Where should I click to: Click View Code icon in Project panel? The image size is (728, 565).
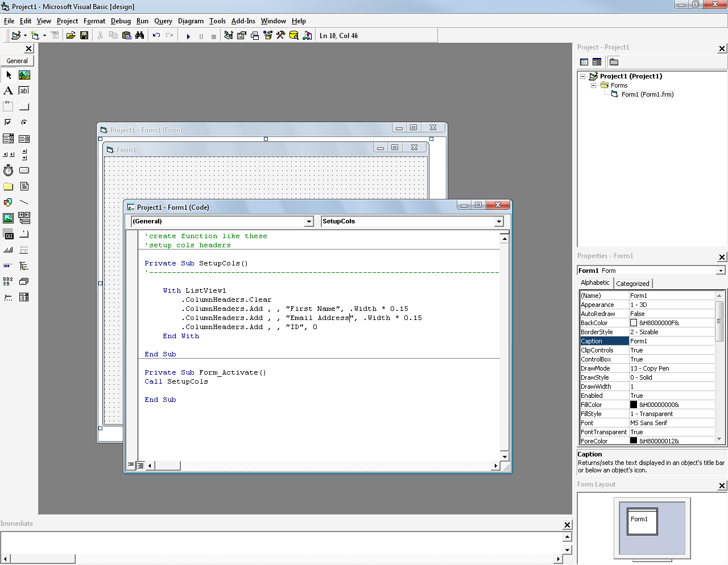pyautogui.click(x=584, y=62)
